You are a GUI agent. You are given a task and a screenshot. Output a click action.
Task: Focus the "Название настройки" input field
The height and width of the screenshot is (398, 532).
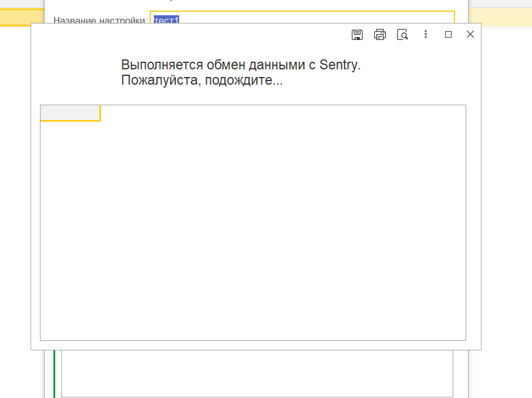pos(302,18)
